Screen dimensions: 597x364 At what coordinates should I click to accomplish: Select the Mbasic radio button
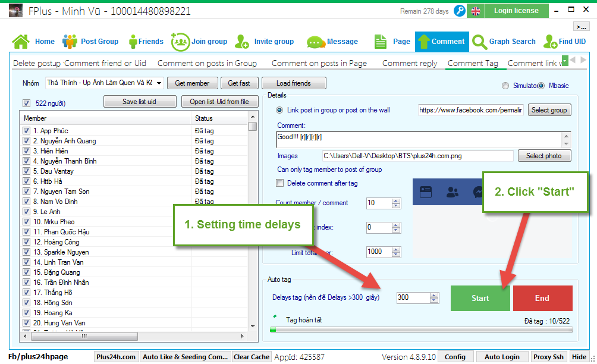click(541, 86)
